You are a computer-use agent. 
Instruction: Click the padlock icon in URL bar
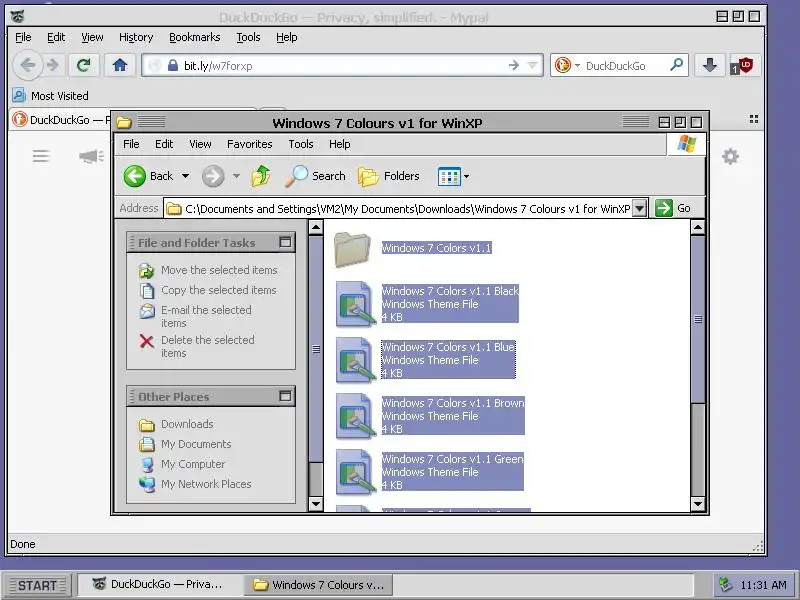173,65
